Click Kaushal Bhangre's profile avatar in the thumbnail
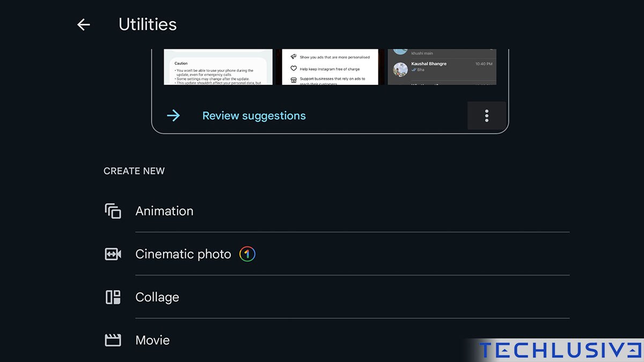The image size is (644, 362). point(400,69)
